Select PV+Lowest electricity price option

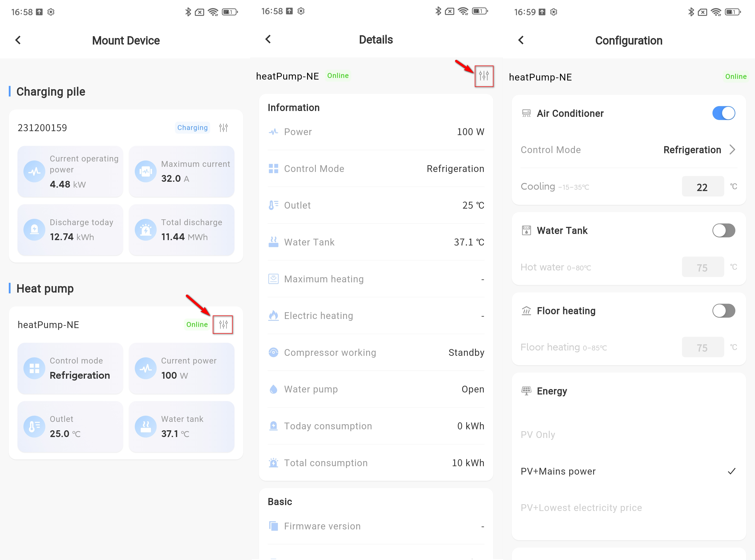coord(581,507)
